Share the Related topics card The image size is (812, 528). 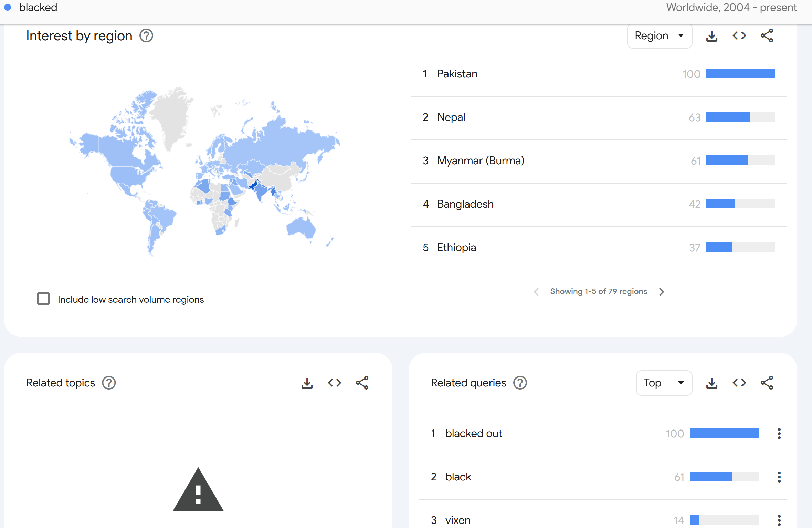[362, 383]
